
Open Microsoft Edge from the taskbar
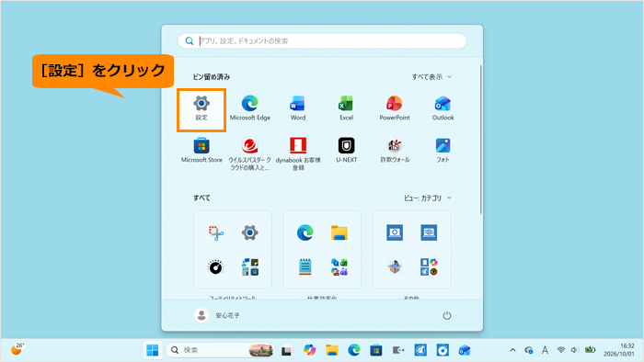(354, 350)
